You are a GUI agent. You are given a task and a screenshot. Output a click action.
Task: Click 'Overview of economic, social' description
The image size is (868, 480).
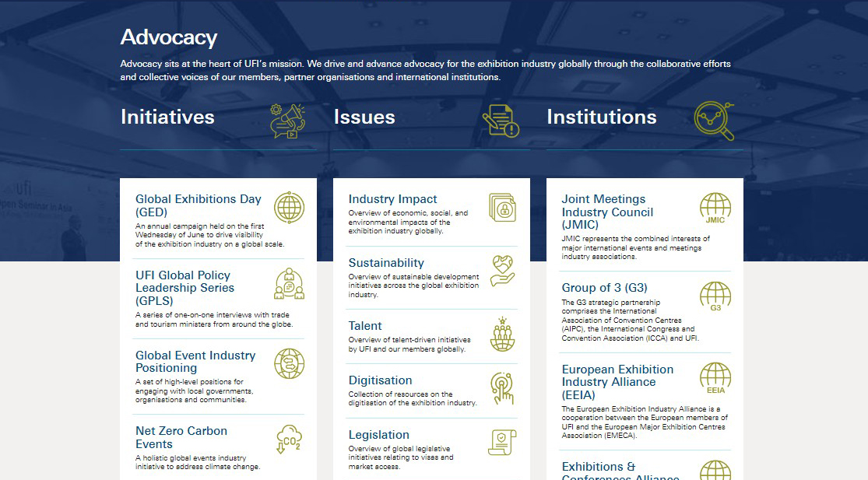(408, 222)
